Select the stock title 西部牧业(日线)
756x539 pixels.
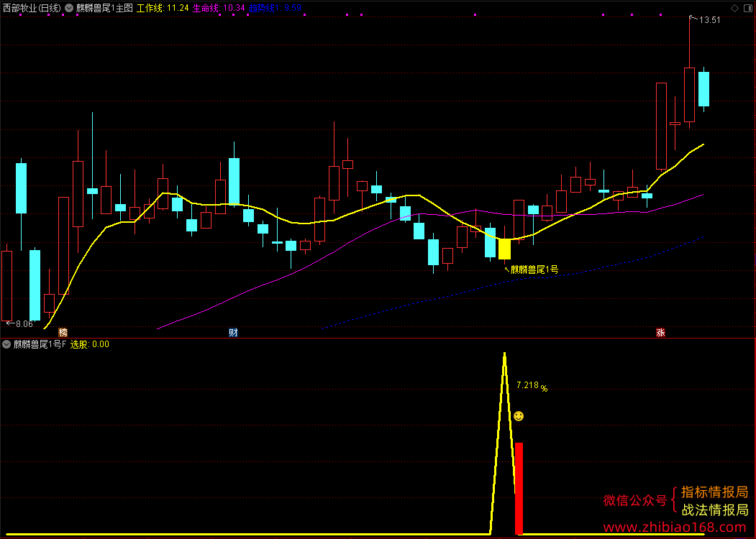click(x=32, y=8)
